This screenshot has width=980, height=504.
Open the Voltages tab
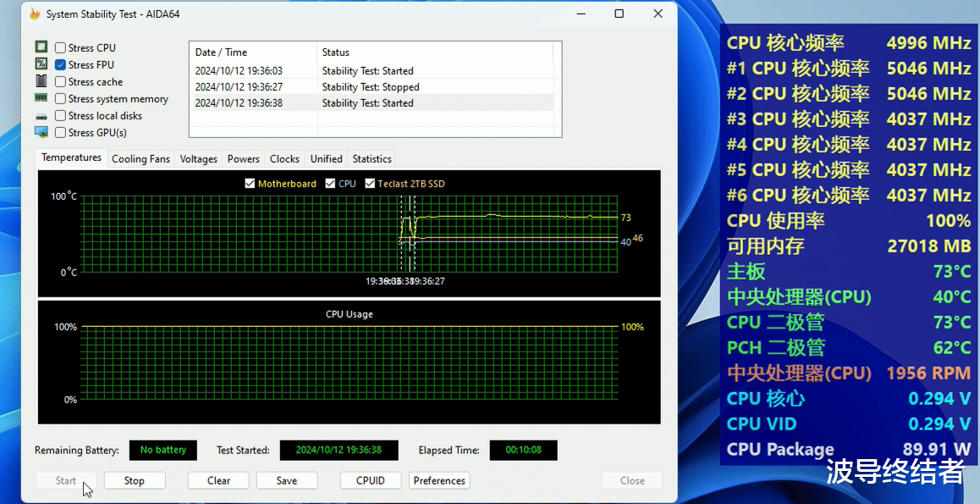coord(198,159)
